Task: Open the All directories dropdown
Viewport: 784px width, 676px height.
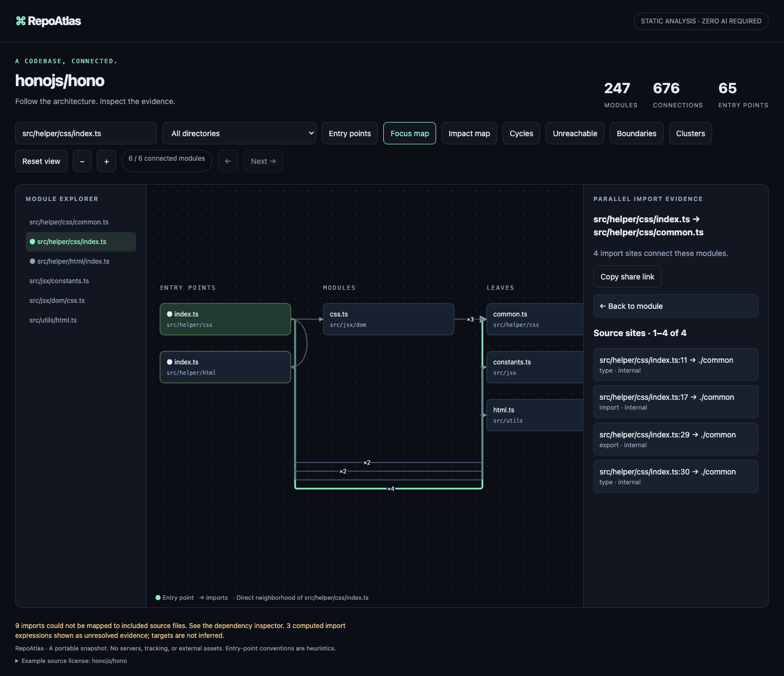Action: pyautogui.click(x=239, y=133)
